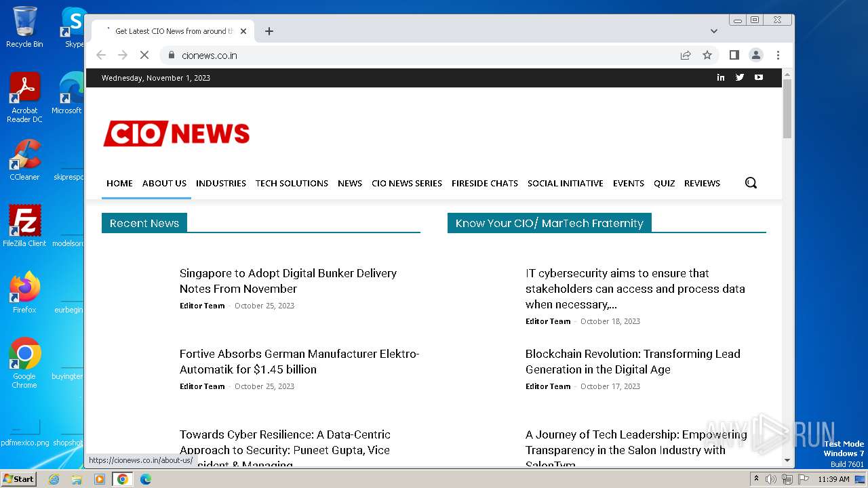Screen dimensions: 868x488
Task: Open Microsoft Edge in the taskbar
Action: 146,479
